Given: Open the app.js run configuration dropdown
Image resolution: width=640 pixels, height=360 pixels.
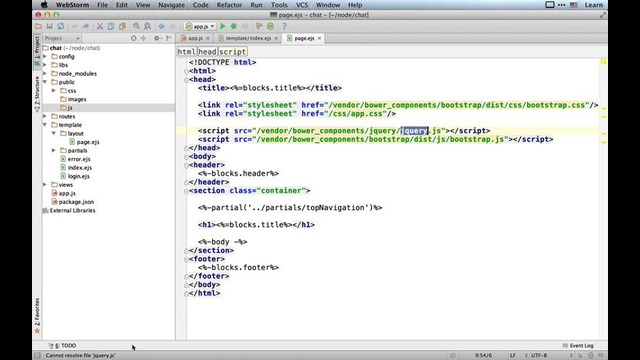Looking at the screenshot, I should (x=200, y=26).
